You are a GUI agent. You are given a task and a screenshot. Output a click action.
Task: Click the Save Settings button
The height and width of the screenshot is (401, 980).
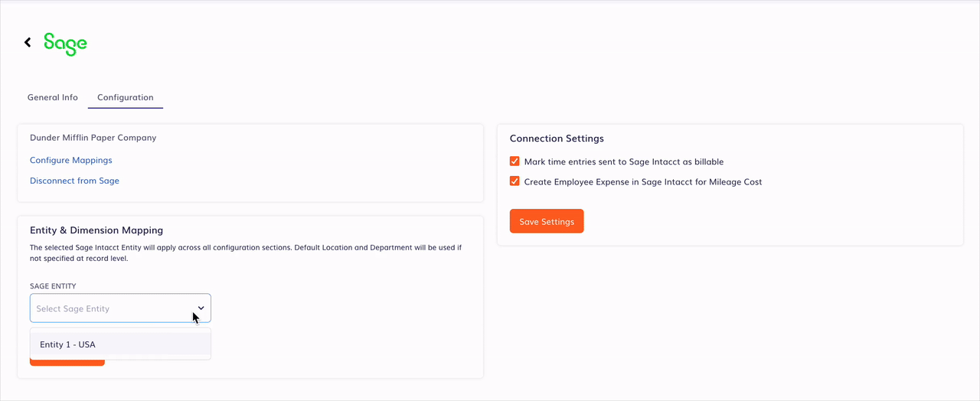click(547, 221)
